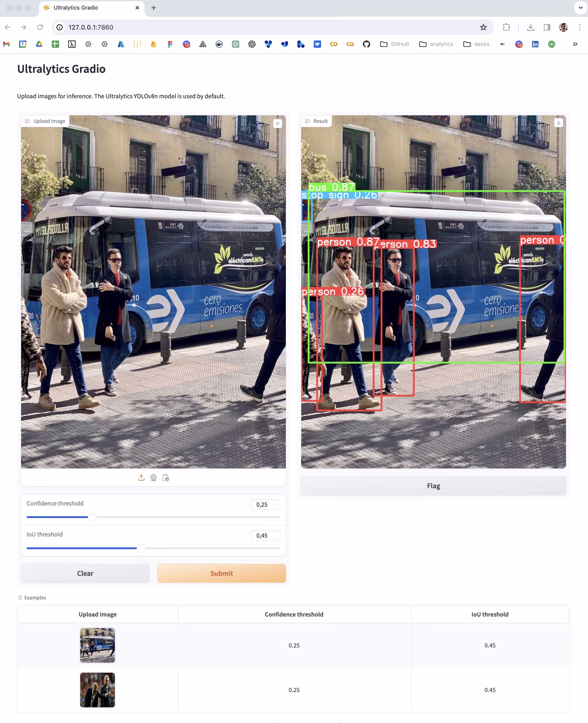The image size is (588, 723).
Task: Click the Clear button
Action: tap(85, 573)
